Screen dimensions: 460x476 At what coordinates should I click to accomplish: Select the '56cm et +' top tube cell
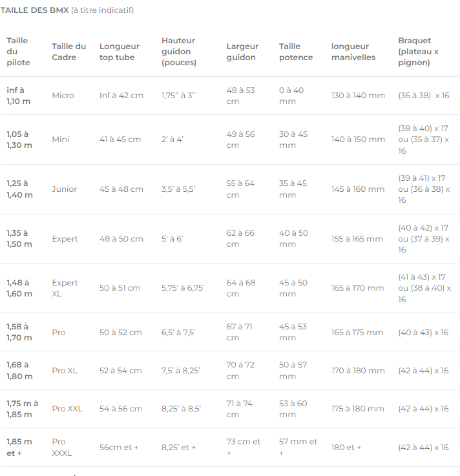tap(119, 447)
